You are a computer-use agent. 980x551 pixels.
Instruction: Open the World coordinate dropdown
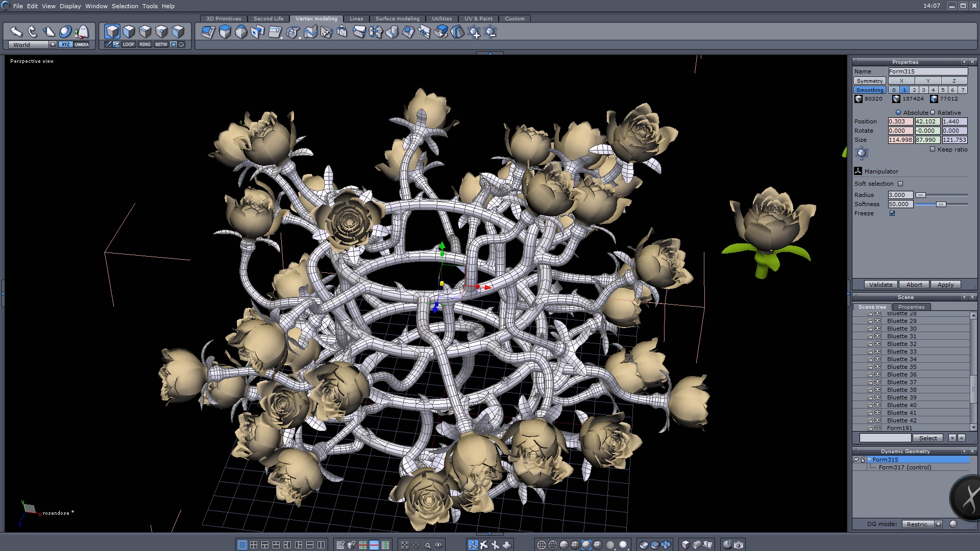(52, 44)
